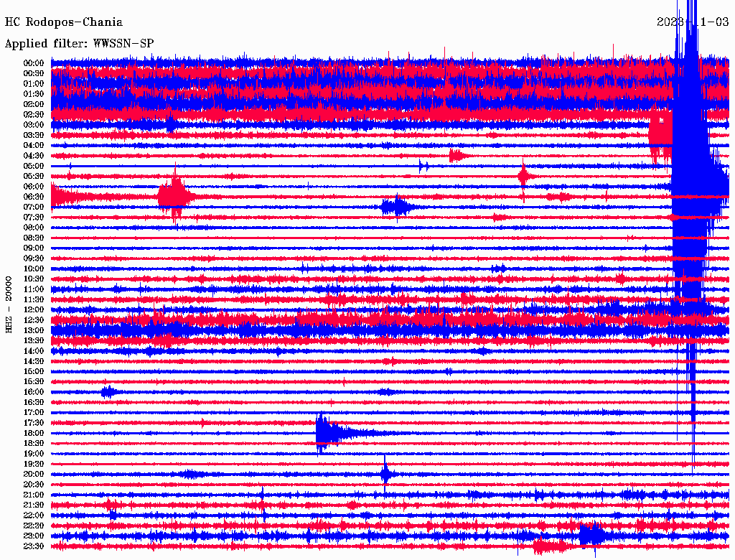735x560 pixels.
Task: Select the 07:30 time label
Action: pyautogui.click(x=33, y=218)
